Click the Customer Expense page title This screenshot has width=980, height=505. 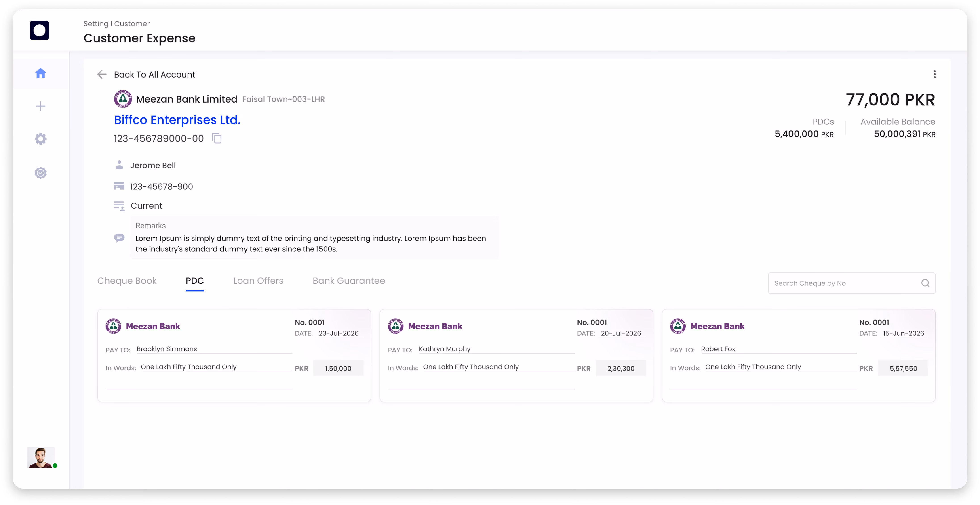139,38
